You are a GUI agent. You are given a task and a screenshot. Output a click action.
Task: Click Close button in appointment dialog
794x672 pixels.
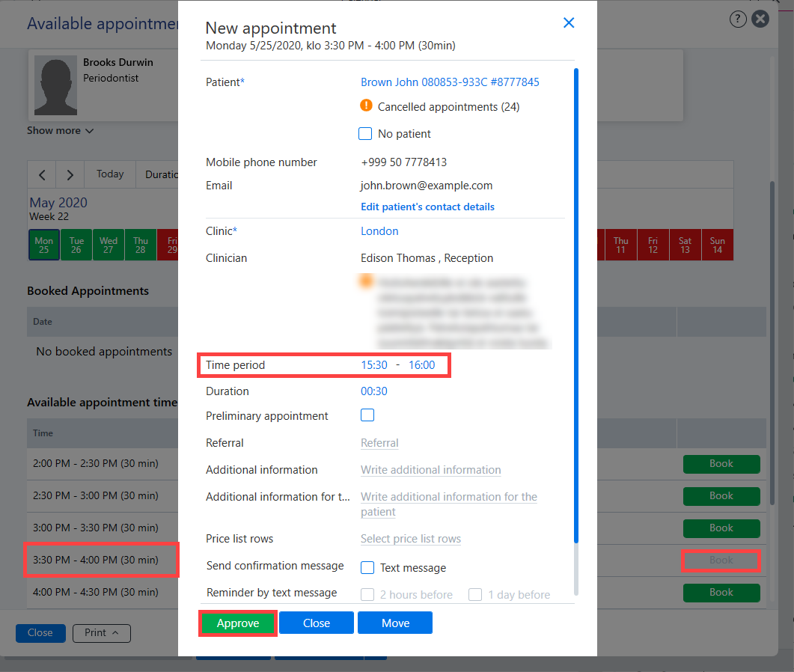click(x=317, y=623)
